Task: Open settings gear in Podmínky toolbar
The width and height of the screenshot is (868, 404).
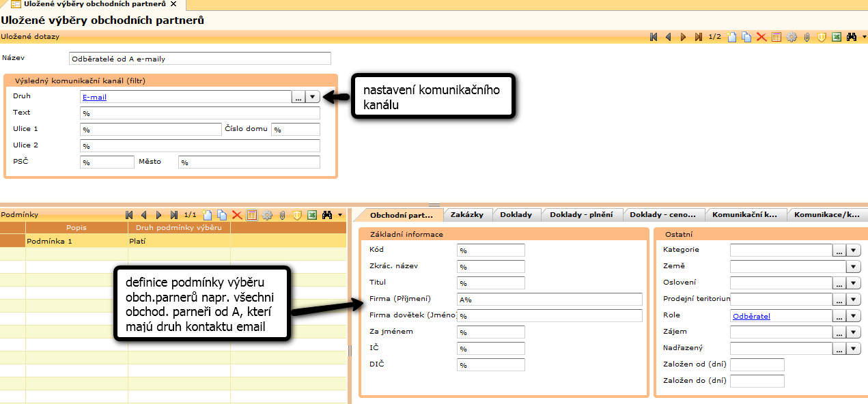Action: [x=267, y=215]
